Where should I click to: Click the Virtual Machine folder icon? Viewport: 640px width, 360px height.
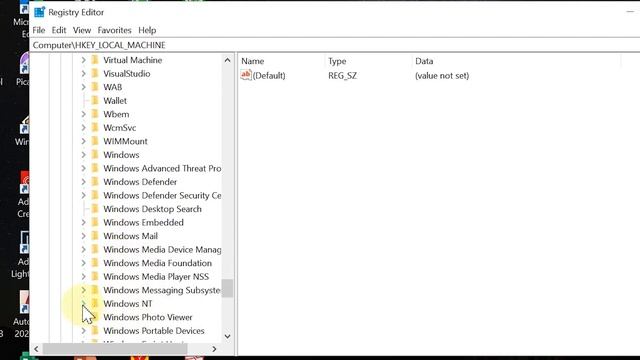click(x=95, y=60)
